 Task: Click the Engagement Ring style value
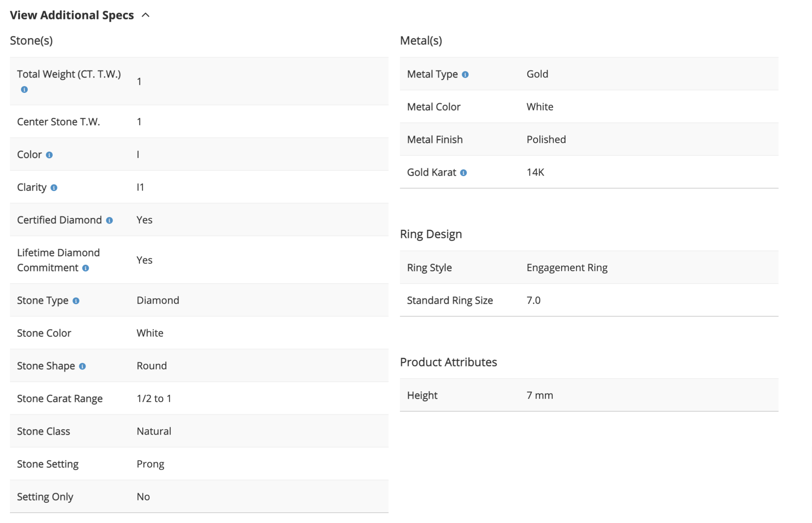(x=567, y=268)
